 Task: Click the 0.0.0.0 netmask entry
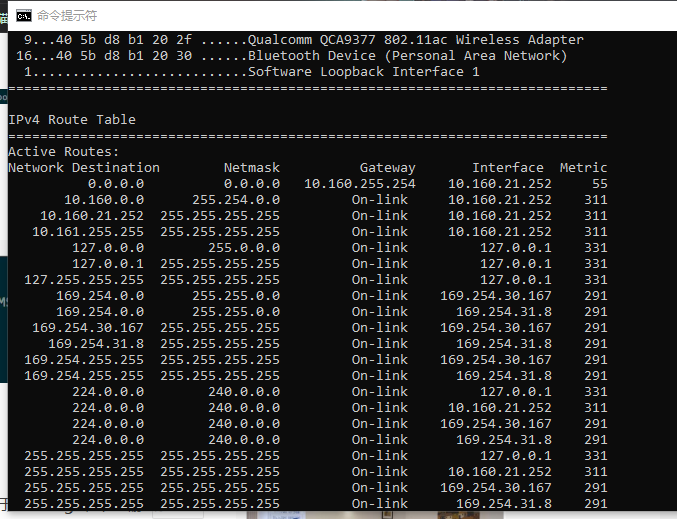click(x=252, y=184)
